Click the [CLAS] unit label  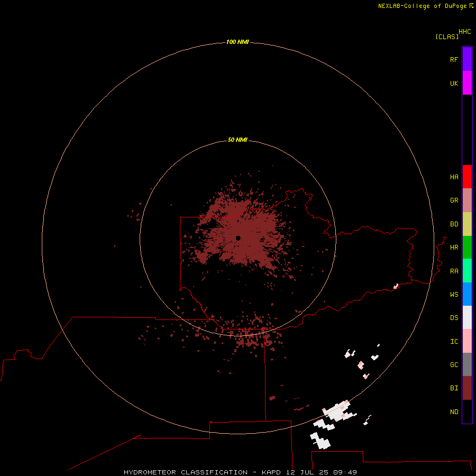[x=447, y=36]
